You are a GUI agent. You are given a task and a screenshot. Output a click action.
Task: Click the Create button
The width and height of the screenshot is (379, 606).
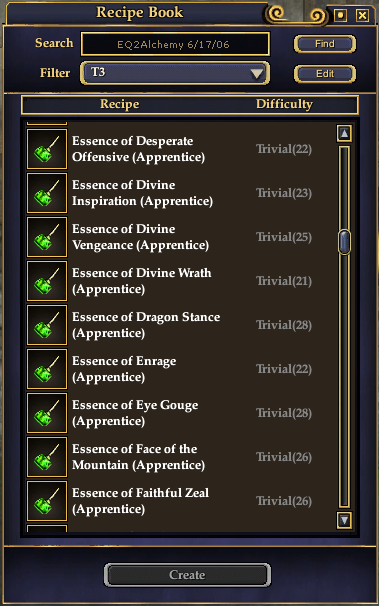(187, 575)
